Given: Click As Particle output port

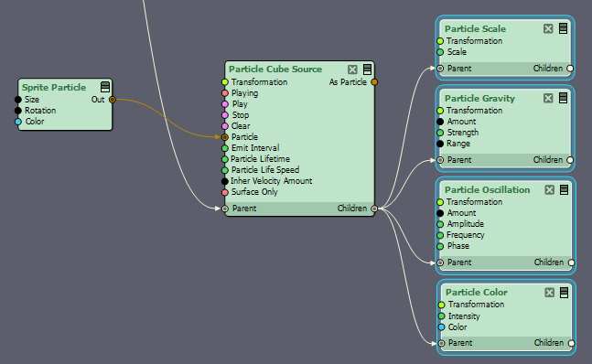Looking at the screenshot, I should click(x=374, y=82).
